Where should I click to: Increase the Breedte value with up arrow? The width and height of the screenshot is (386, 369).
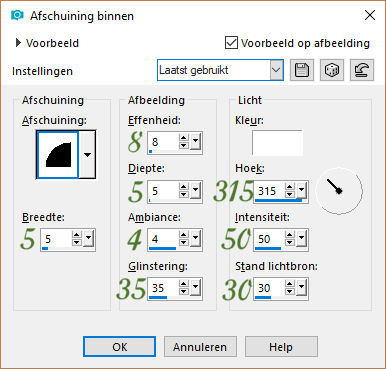coord(77,235)
